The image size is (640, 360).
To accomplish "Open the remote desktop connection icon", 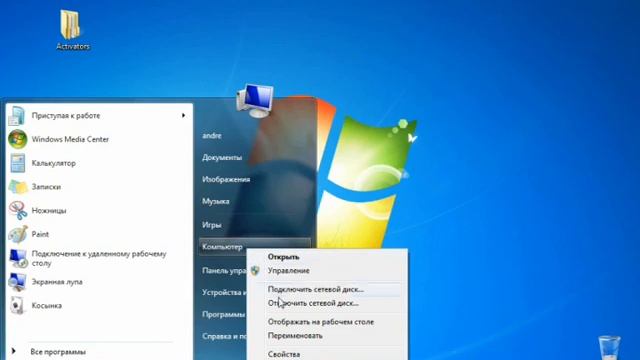I will click(18, 258).
